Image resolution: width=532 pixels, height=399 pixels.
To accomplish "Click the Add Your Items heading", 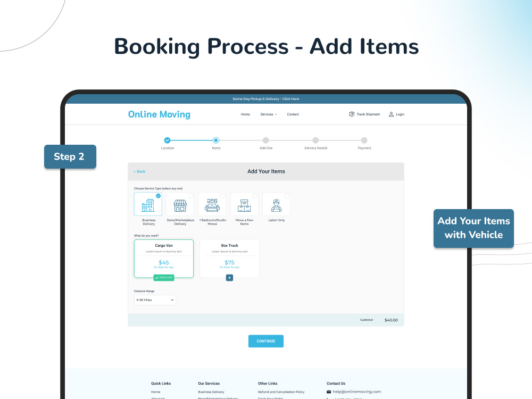I will coord(266,171).
